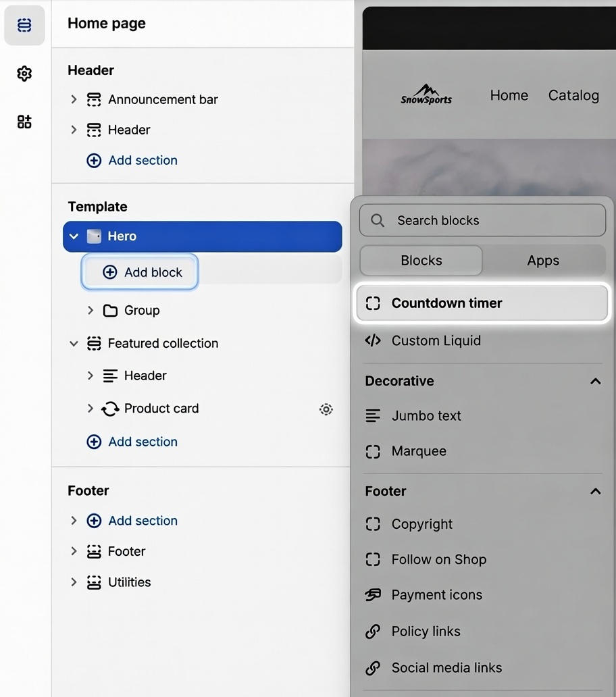Select the Footer section row
Screen dimensions: 616x697
click(x=203, y=551)
